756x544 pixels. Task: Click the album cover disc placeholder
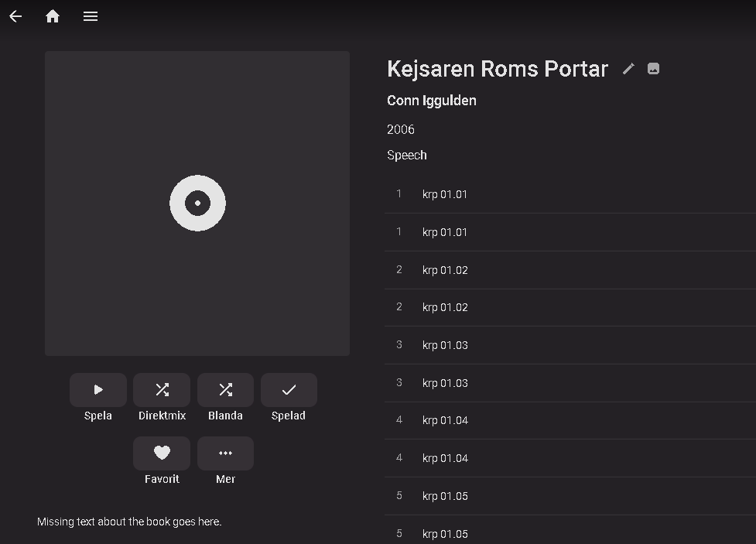tap(197, 204)
